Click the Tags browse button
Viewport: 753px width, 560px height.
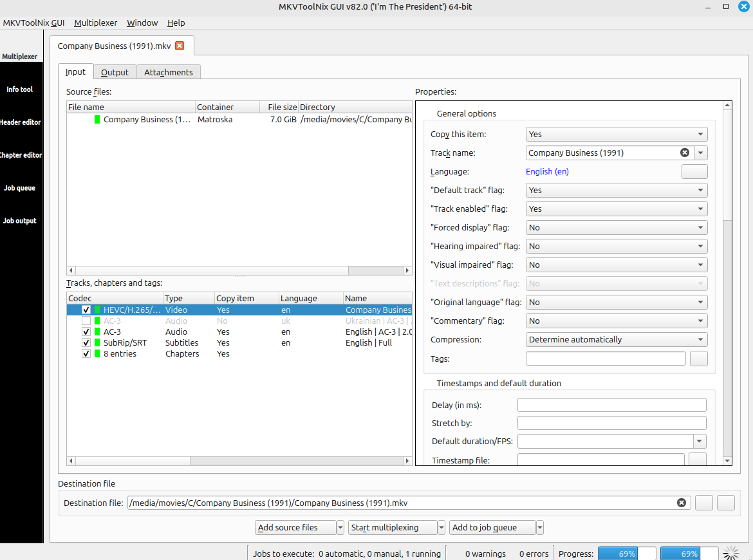(x=699, y=359)
